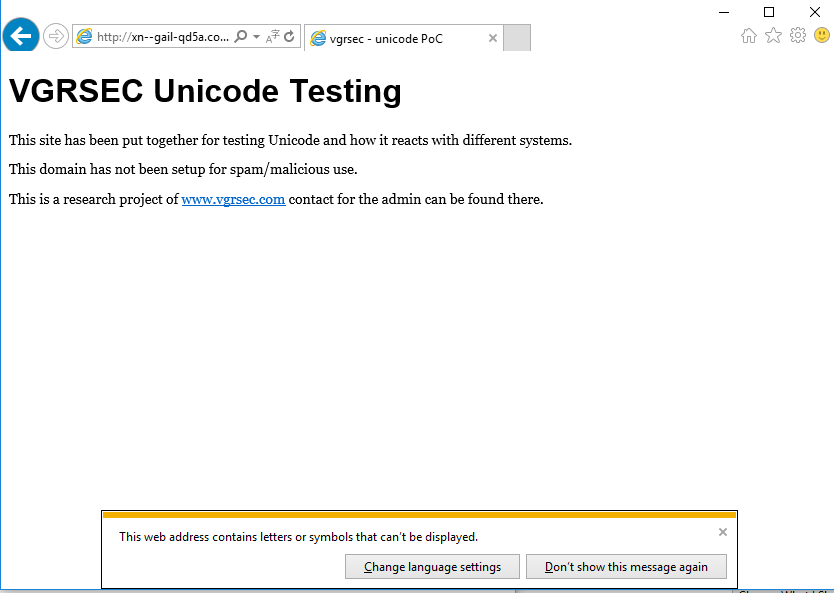This screenshot has height=593, width=834.
Task: Close the 'vgrsec - unicode PoC' tab
Action: pos(492,38)
